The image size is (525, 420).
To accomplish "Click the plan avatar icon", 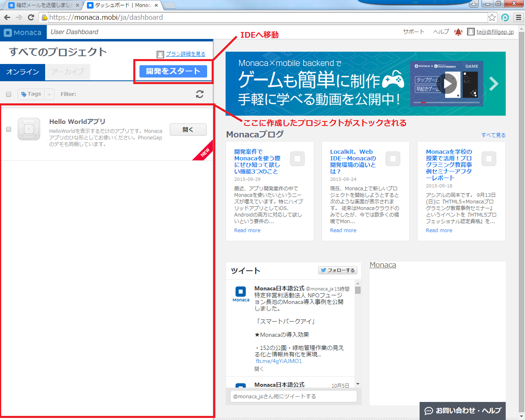I will pyautogui.click(x=160, y=54).
